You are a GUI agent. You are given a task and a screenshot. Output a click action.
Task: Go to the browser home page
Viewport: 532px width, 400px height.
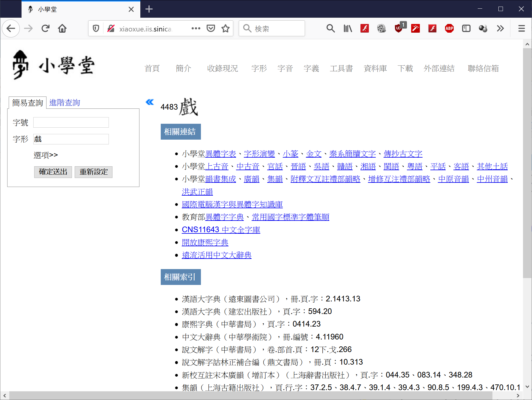tap(62, 28)
